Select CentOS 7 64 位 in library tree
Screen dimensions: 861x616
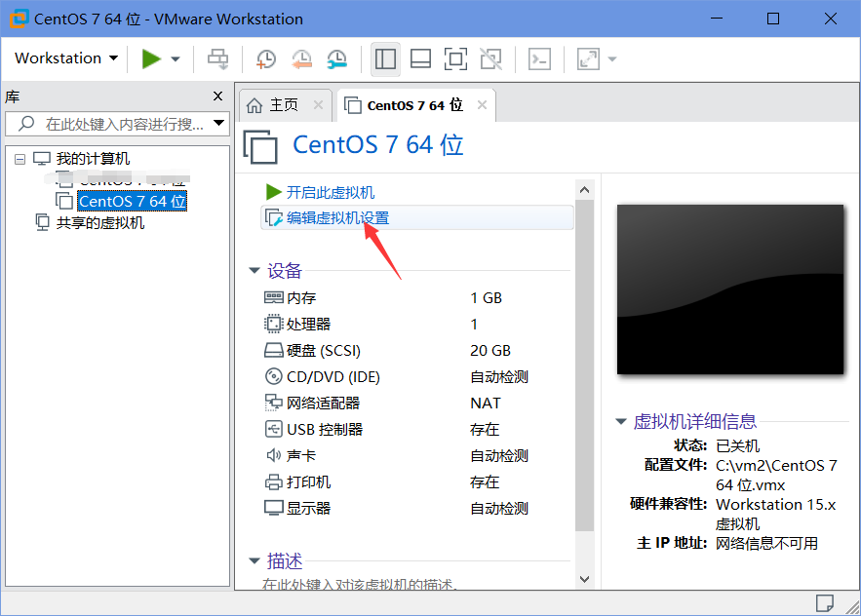[x=132, y=201]
